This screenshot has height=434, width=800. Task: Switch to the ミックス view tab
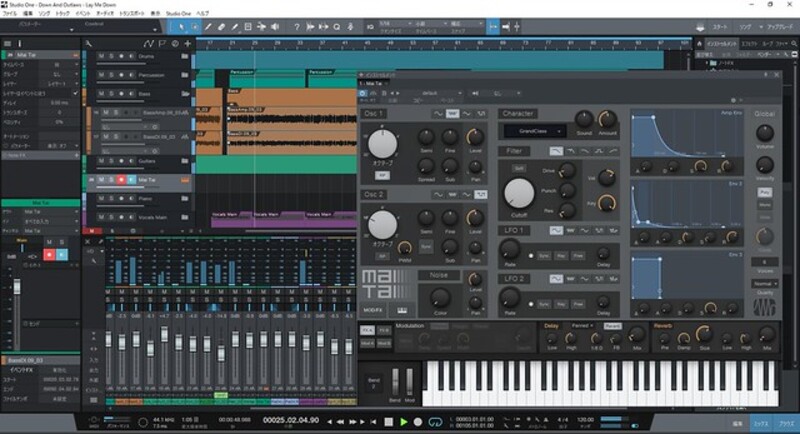(761, 423)
